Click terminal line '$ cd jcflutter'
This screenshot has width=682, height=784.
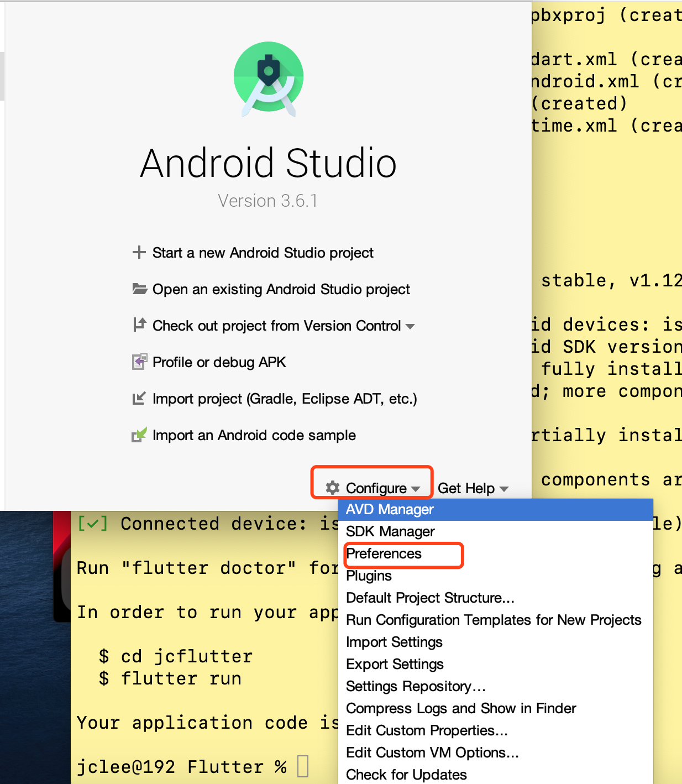(x=176, y=656)
